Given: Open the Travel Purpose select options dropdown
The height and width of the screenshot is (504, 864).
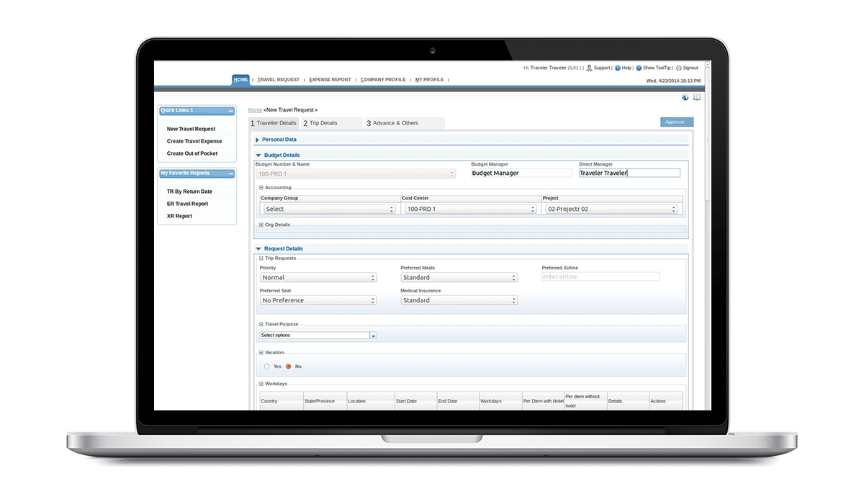Looking at the screenshot, I should pyautogui.click(x=318, y=336).
